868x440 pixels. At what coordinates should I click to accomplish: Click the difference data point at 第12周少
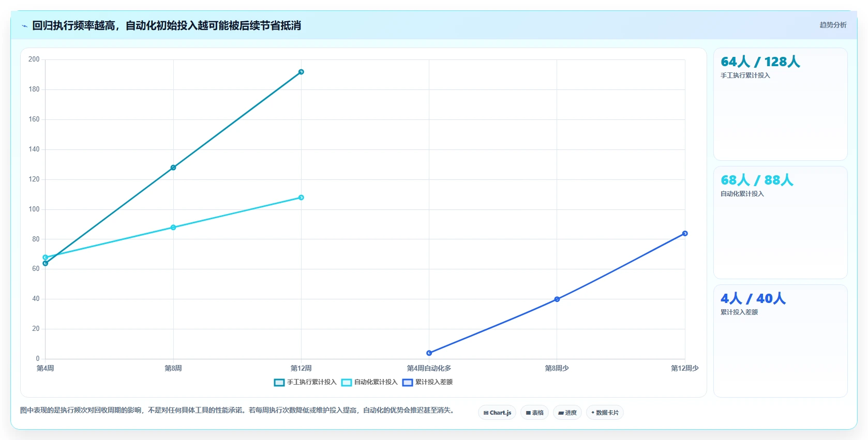pos(685,234)
